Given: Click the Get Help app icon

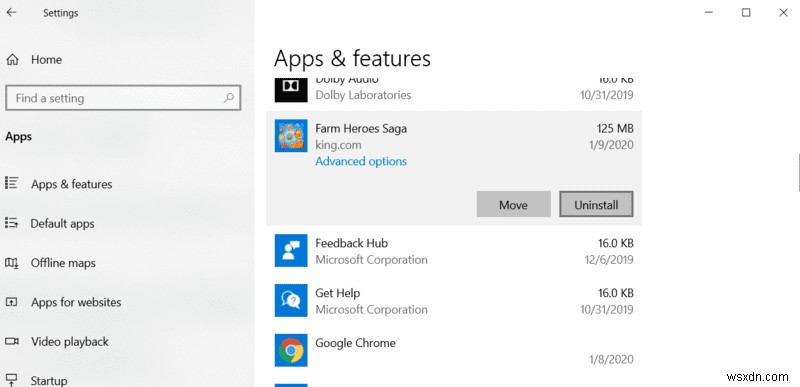Looking at the screenshot, I should click(291, 300).
